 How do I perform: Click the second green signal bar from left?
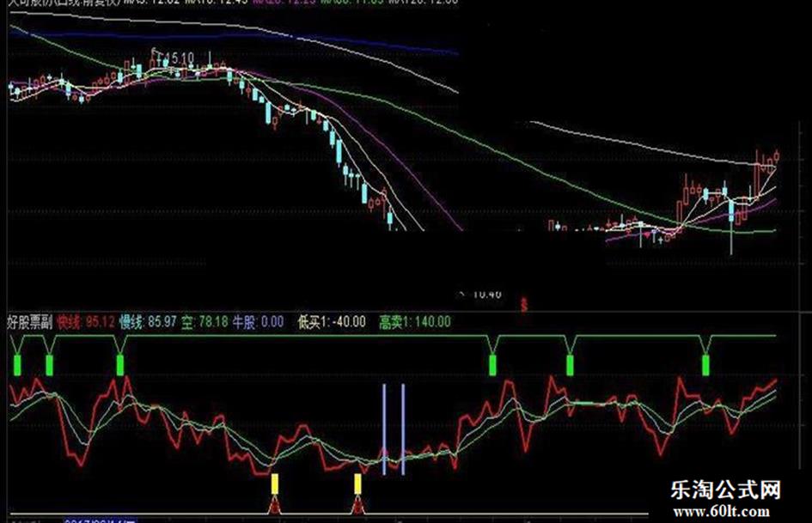(49, 364)
